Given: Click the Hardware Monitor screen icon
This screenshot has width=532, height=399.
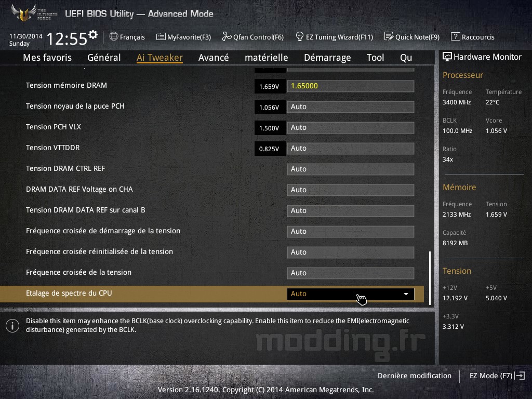Looking at the screenshot, I should click(x=447, y=57).
